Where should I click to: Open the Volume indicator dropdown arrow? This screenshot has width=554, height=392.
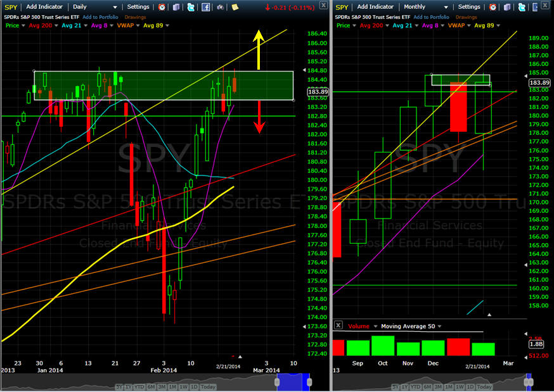(375, 326)
